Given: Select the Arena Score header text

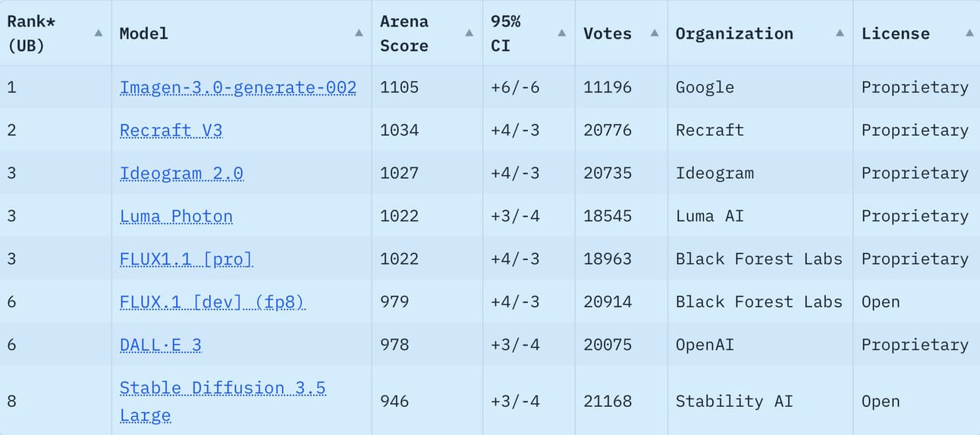Looking at the screenshot, I should click(404, 33).
